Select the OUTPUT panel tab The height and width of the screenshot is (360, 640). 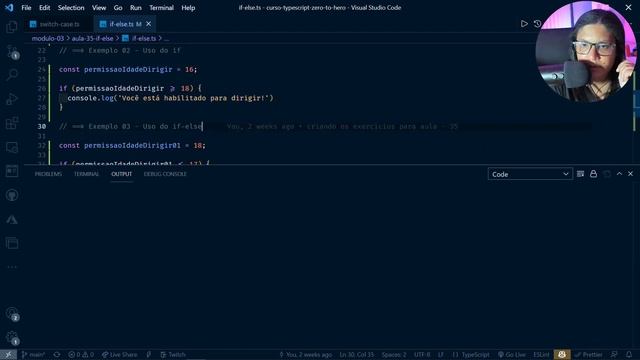122,174
